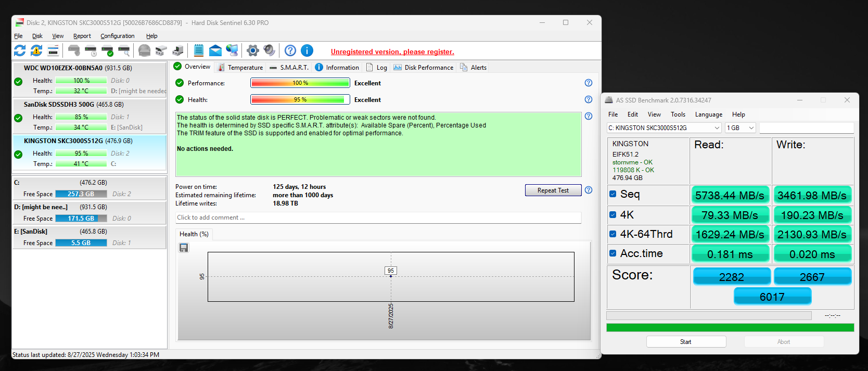Click the Unregistered version, please register link
The width and height of the screenshot is (868, 371).
[x=392, y=52]
